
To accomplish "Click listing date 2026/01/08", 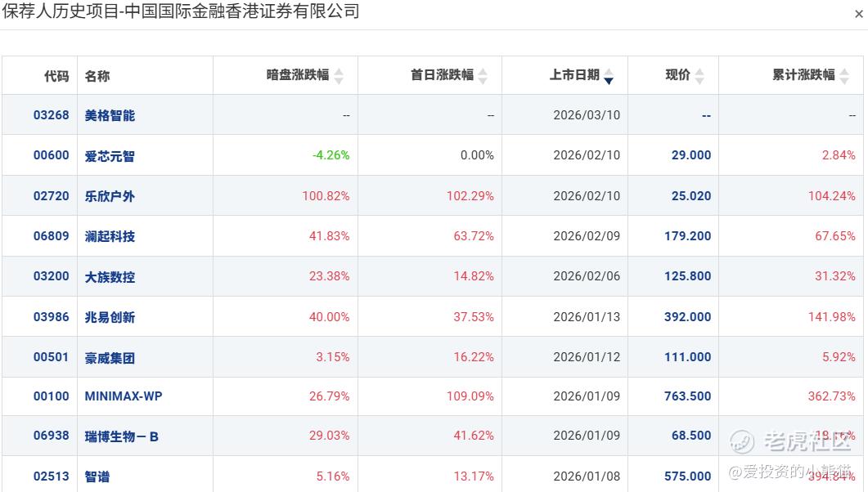I will coord(587,476).
